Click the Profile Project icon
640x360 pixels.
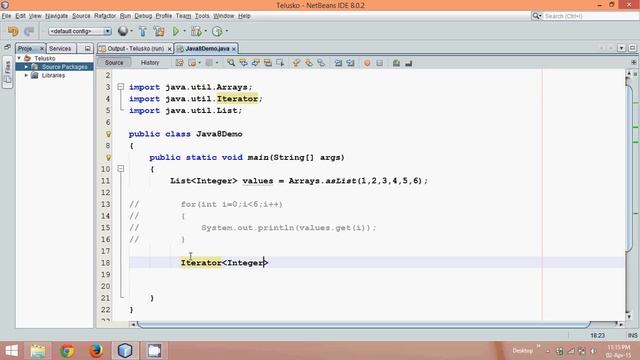coord(217,31)
